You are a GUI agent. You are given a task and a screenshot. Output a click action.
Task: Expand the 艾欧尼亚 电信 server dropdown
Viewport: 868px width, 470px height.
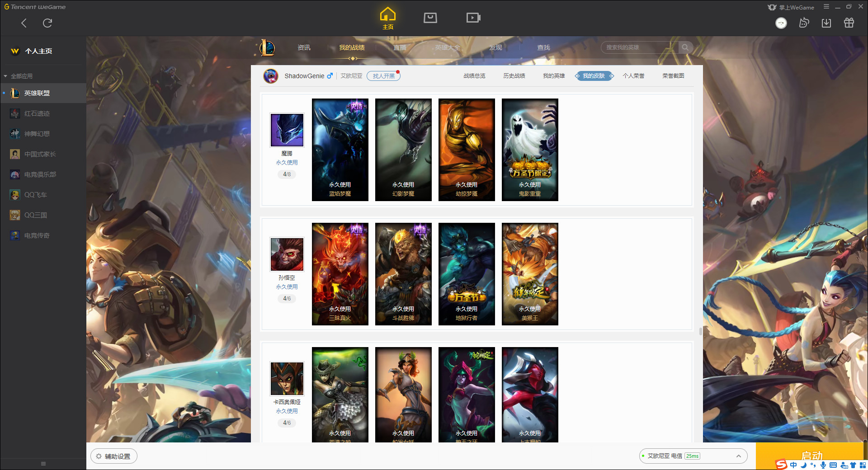click(x=693, y=456)
